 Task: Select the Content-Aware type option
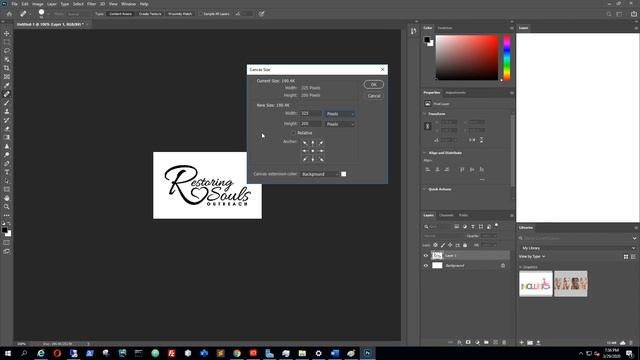coord(120,14)
